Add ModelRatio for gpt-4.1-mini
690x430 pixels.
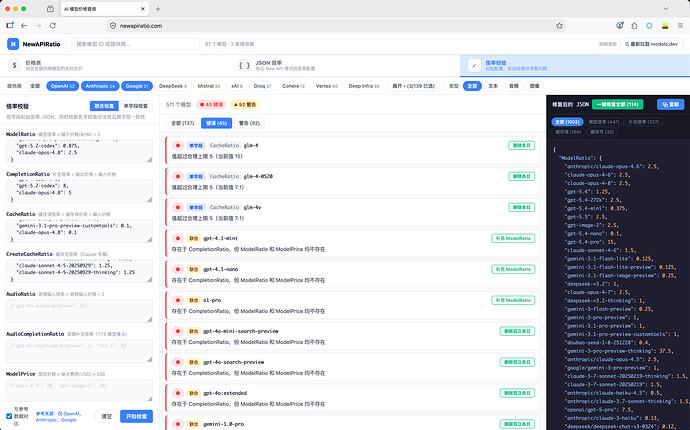tap(513, 238)
